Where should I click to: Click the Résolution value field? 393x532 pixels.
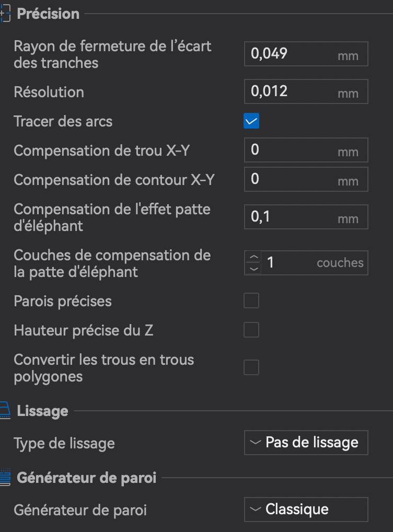click(x=306, y=91)
